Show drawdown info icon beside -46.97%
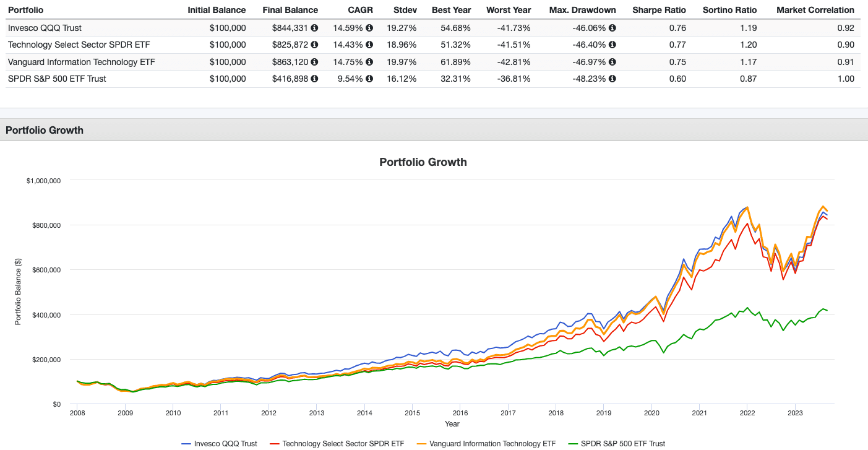Viewport: 868px width, 450px height. tap(612, 62)
